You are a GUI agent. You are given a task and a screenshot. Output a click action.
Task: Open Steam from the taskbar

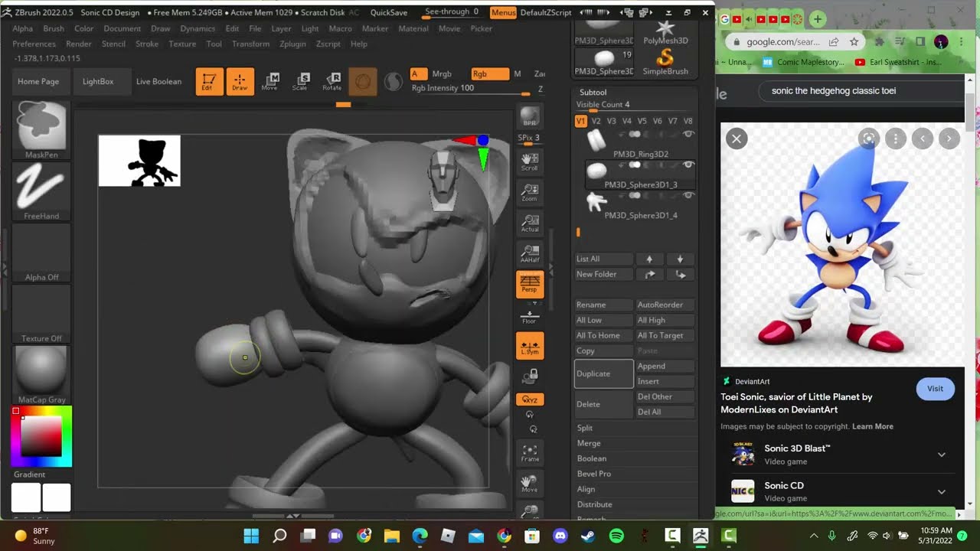pos(588,536)
